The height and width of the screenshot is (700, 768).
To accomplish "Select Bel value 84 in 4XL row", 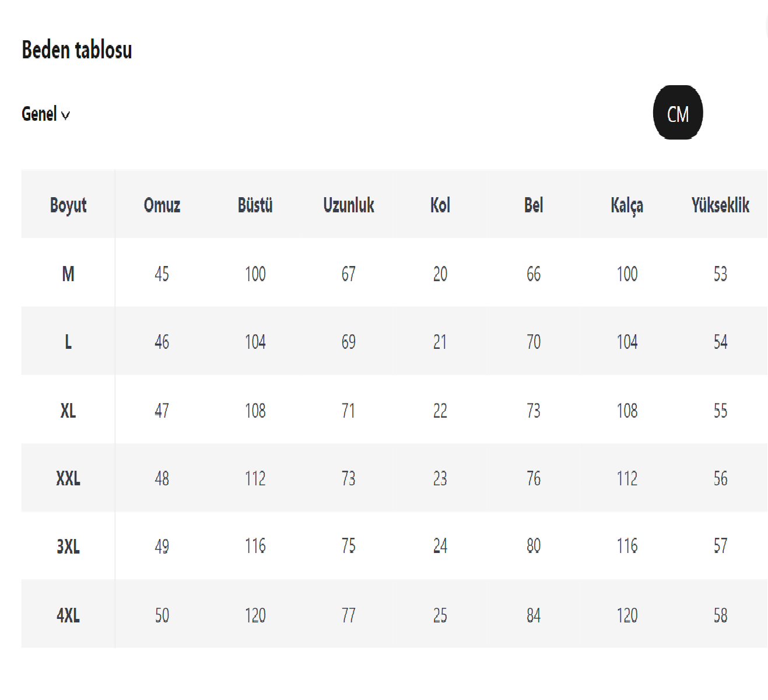I will point(534,615).
